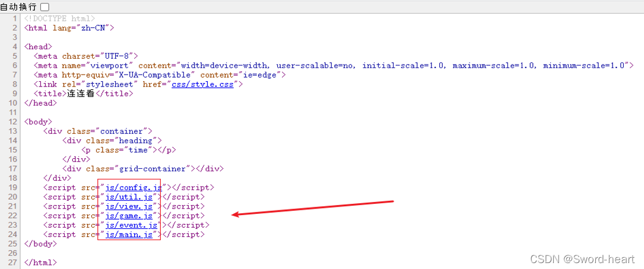Click the meta charset="UTF-8" line

click(86, 56)
